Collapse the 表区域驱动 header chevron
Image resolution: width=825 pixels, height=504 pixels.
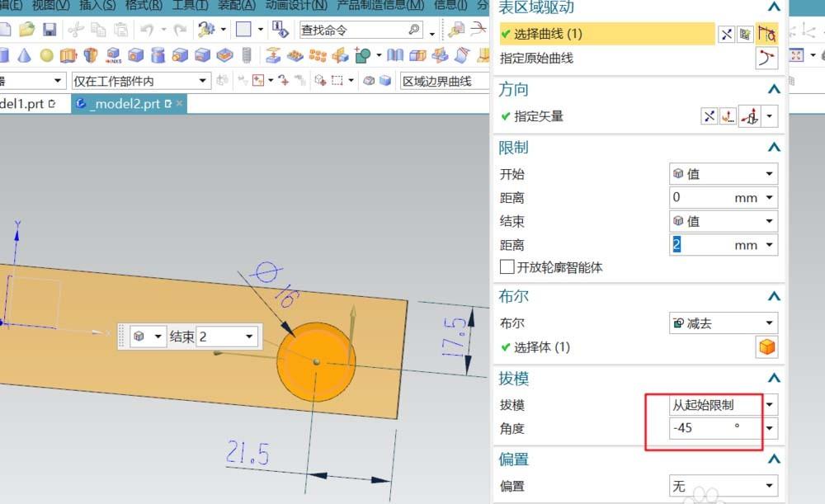tap(773, 7)
